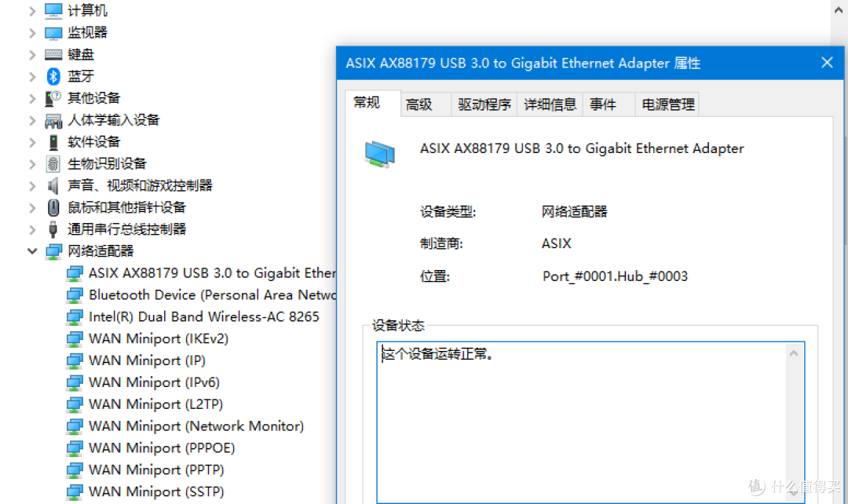Click the 软件设备 icon
The height and width of the screenshot is (504, 848).
[x=53, y=141]
